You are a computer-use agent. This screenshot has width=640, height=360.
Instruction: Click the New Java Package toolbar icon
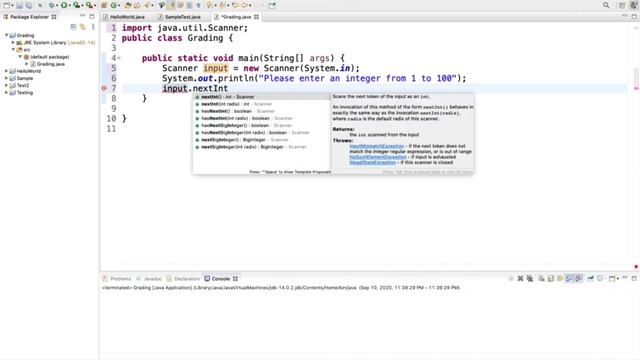[104, 5]
